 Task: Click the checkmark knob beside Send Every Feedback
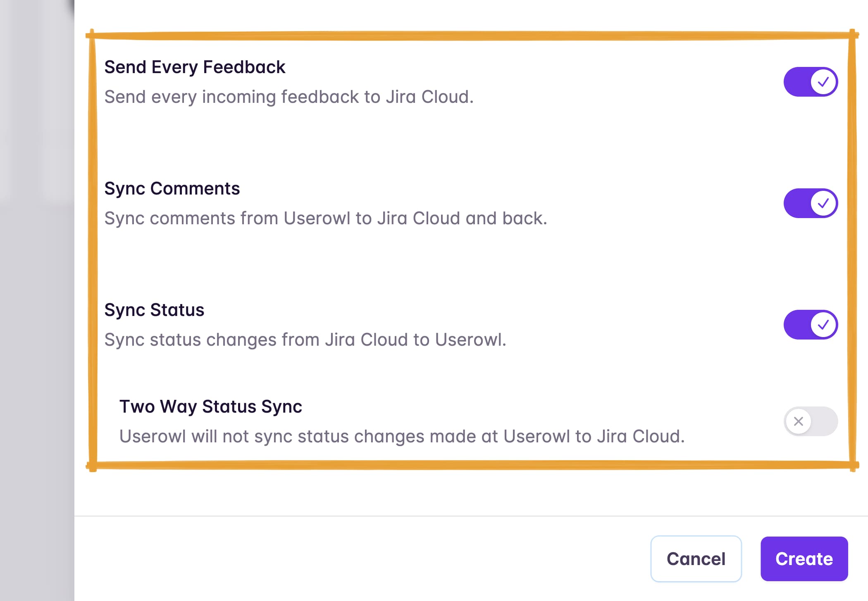coord(823,82)
